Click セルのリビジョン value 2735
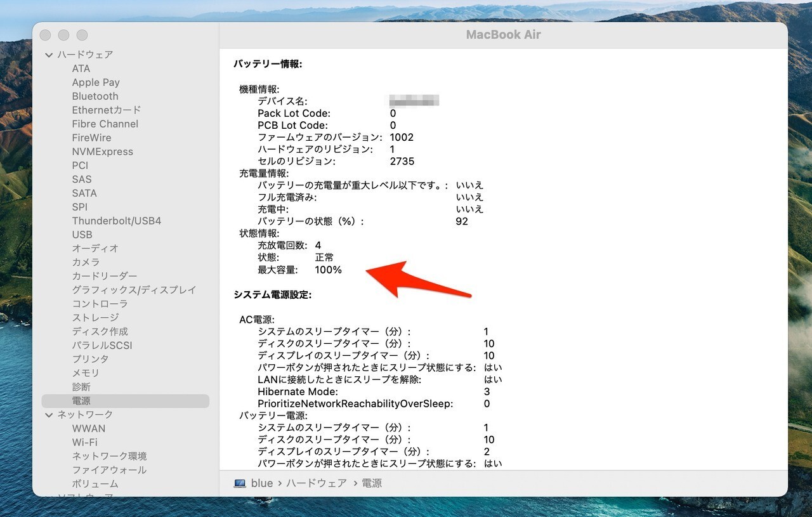 pos(402,162)
